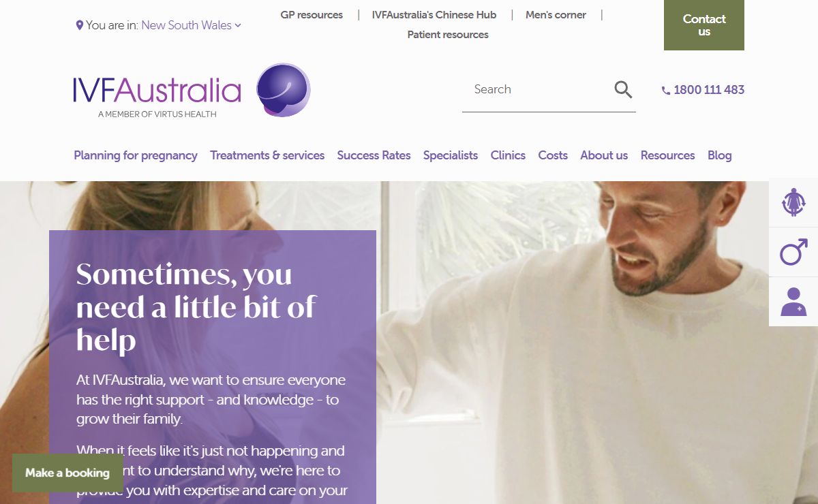The height and width of the screenshot is (504, 818).
Task: Visit IVFAustralia's Chinese Hub link
Action: tap(434, 14)
